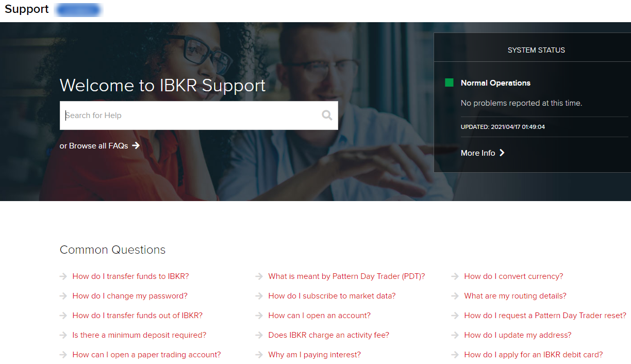Viewport: 631px width, 364px height.
Task: Click the UPDATED: 2021/04/17 01:49:04 timestamp
Action: 503,127
